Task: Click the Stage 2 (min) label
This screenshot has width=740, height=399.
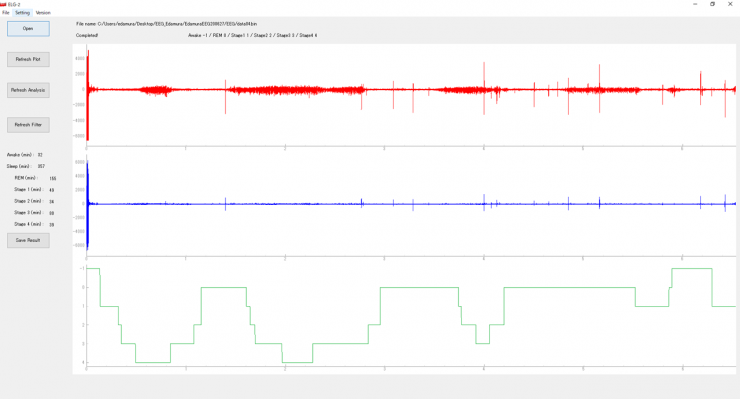Action: [x=28, y=201]
